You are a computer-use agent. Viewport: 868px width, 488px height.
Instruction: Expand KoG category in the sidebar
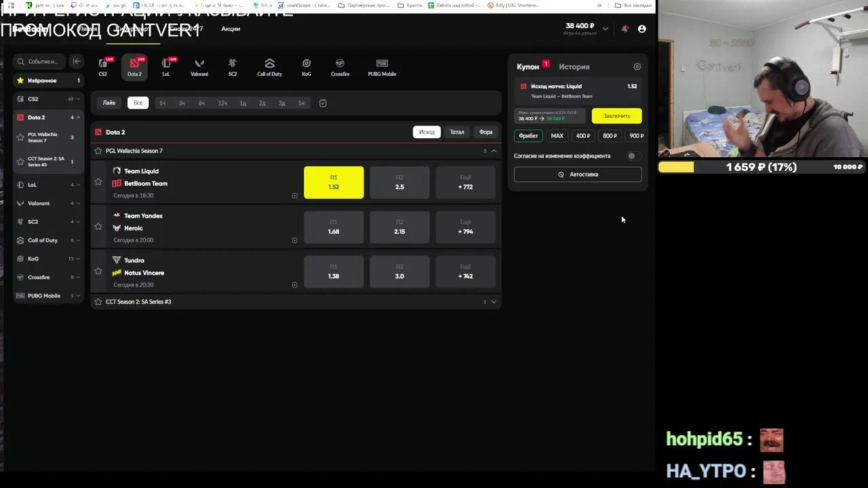click(x=78, y=258)
